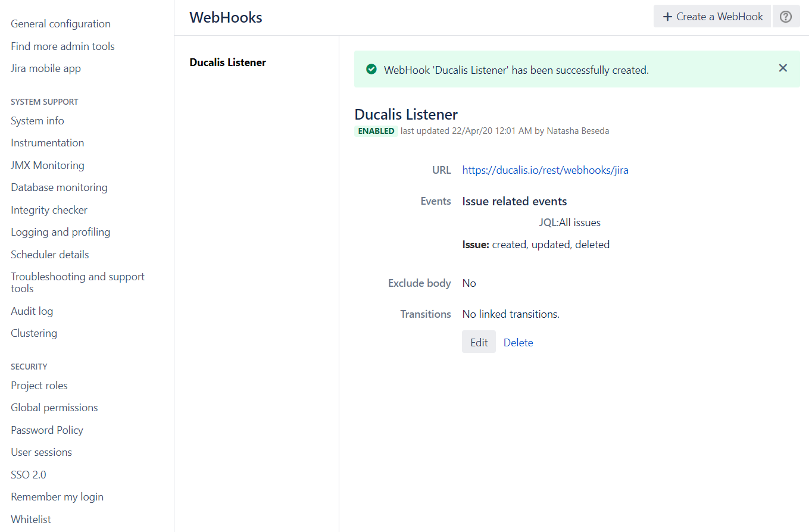Open JMX Monitoring
809x532 pixels.
point(48,165)
